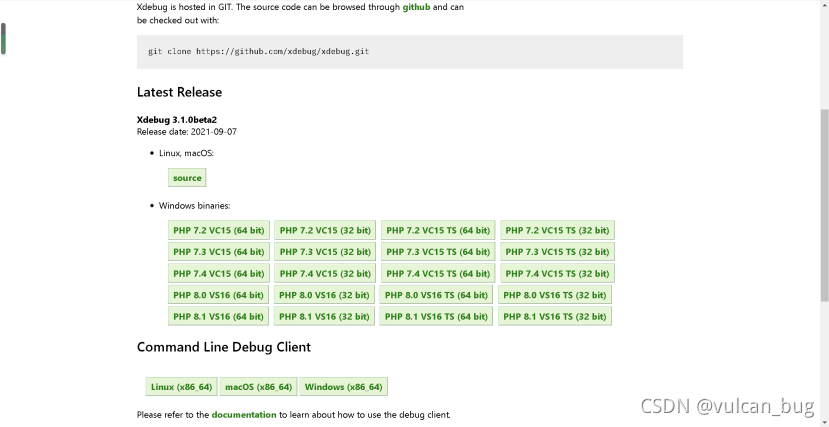Download PHP 7.3 VC15 (64 bit) binary
The width and height of the screenshot is (829, 427).
219,252
